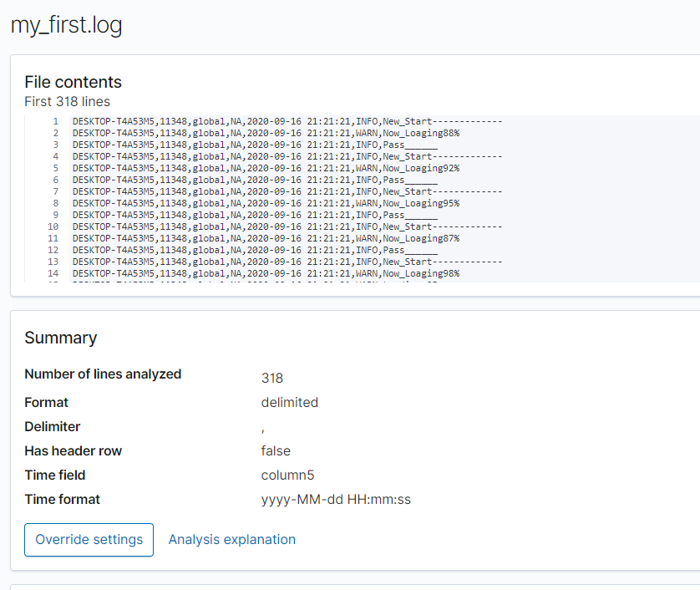
Task: Select the Summary heading
Action: click(61, 338)
